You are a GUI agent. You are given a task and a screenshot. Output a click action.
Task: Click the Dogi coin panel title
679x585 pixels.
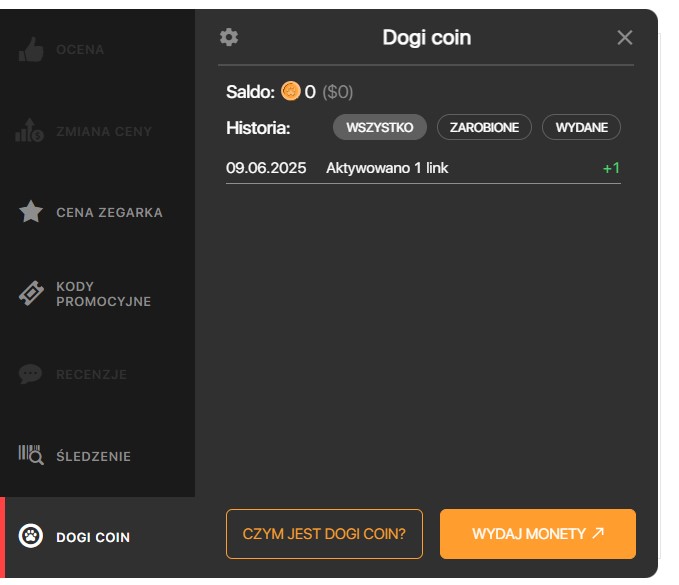coord(427,38)
